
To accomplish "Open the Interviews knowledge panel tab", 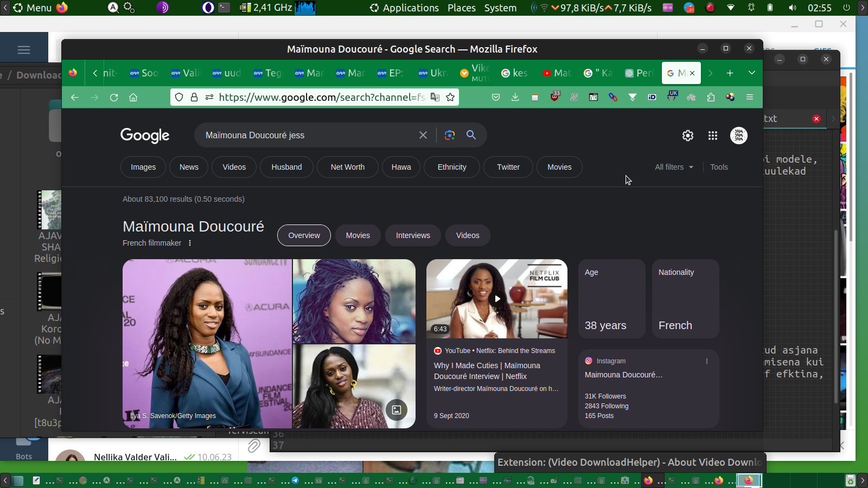I will coord(413,235).
